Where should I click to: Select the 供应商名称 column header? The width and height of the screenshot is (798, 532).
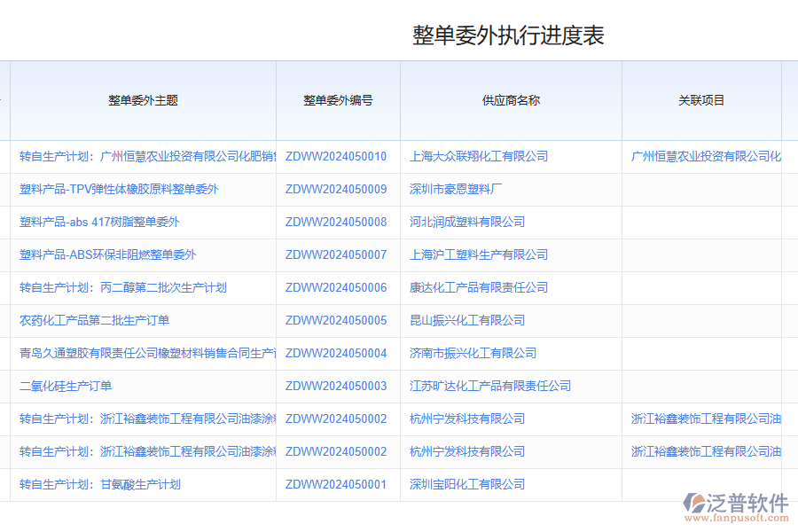click(512, 100)
